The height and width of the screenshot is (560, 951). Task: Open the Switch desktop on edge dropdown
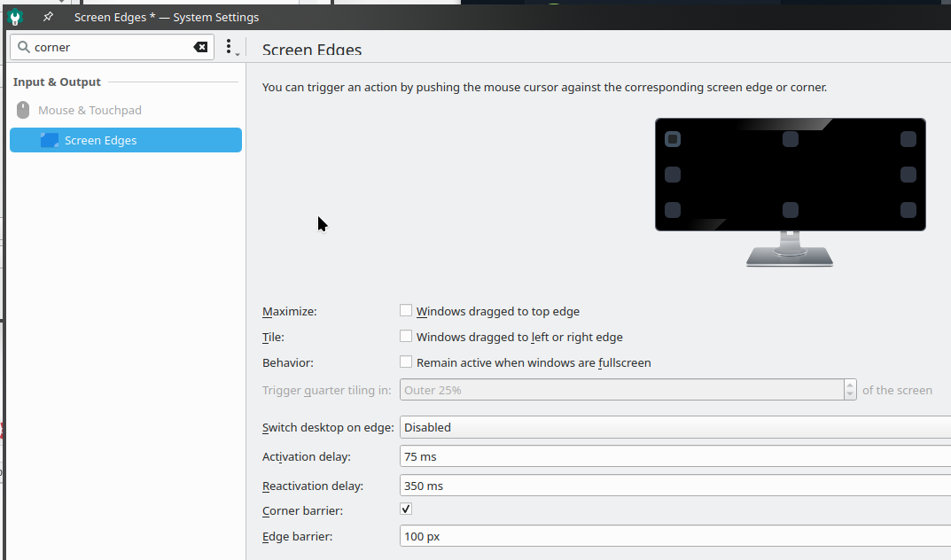click(675, 427)
